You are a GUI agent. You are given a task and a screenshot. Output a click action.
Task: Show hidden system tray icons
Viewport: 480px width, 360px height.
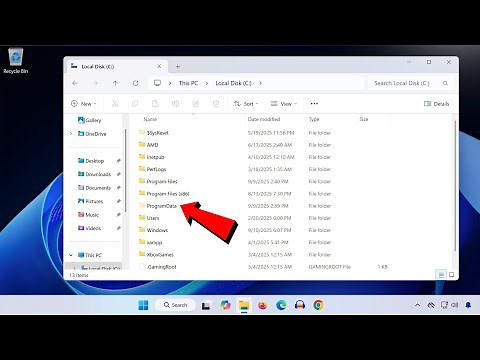(417, 305)
